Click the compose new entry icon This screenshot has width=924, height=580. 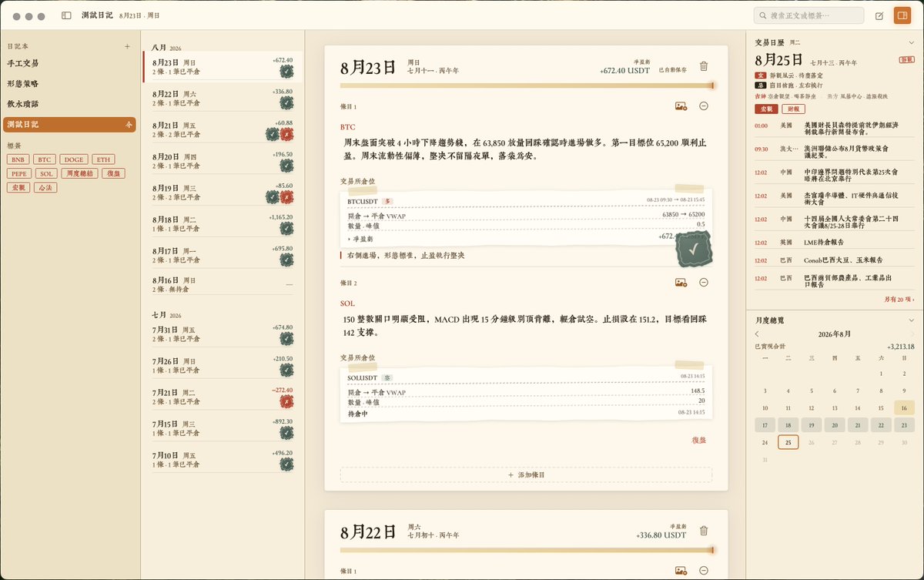(x=879, y=15)
